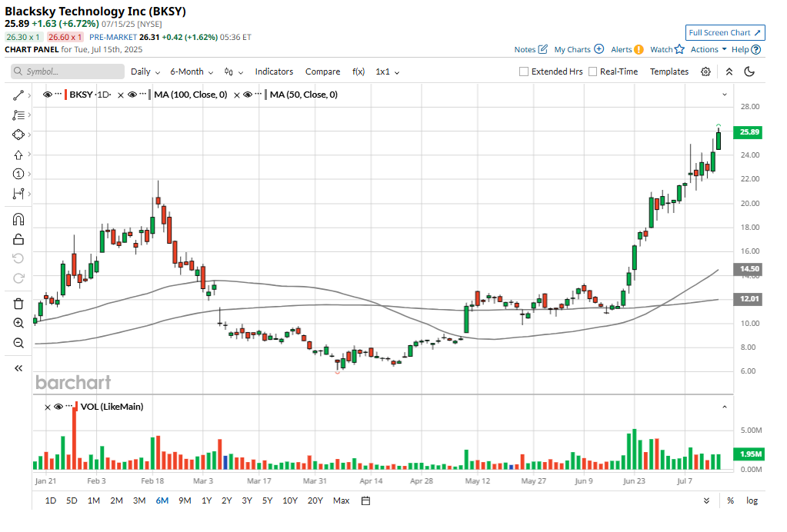Enable the Real-Time checkbox
The width and height of the screenshot is (787, 532).
pyautogui.click(x=593, y=71)
